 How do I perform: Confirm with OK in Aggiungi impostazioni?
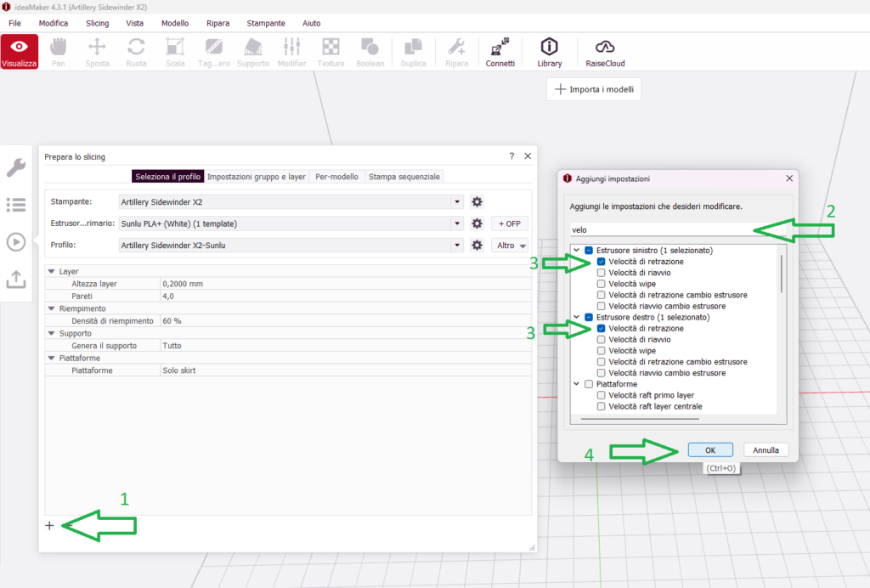[710, 449]
